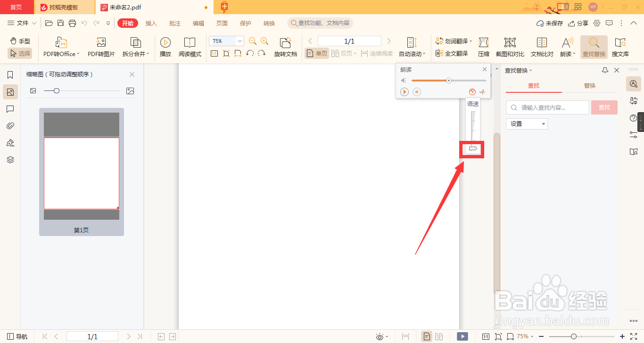Click the zoom in magnifier in toolbar
Screen dimensions: 644x343
(x=264, y=41)
